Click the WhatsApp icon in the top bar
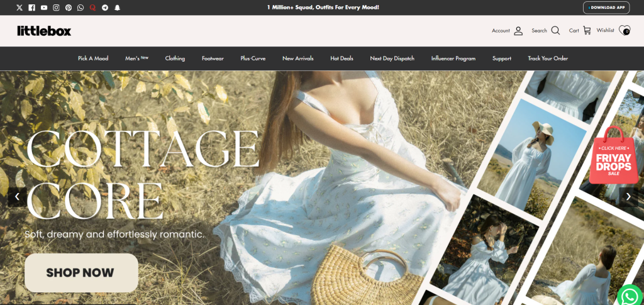 point(80,8)
